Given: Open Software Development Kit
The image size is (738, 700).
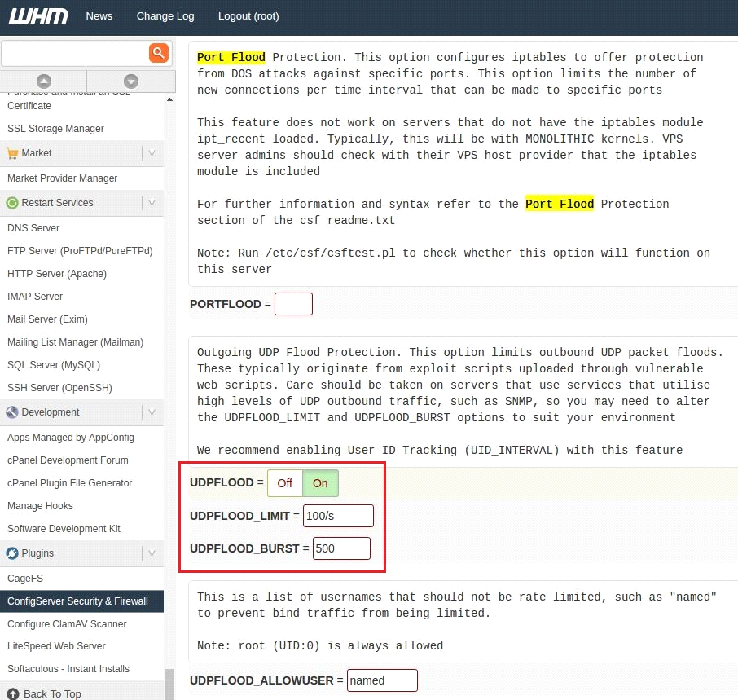Looking at the screenshot, I should [64, 529].
